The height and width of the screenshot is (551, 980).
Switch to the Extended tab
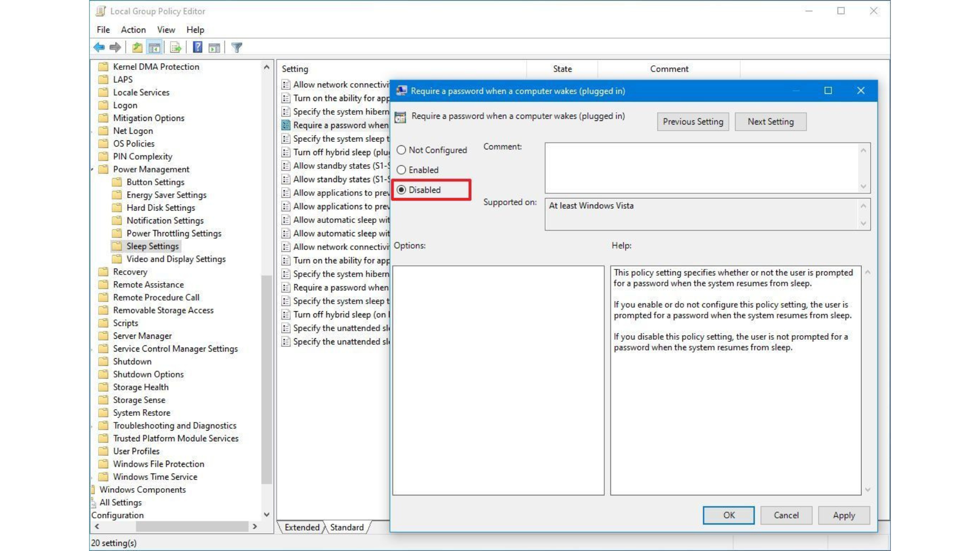click(302, 528)
